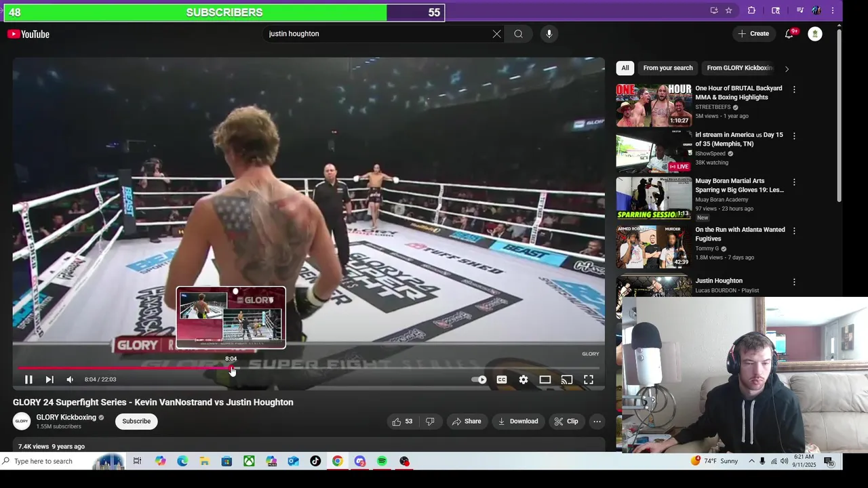This screenshot has height=488, width=868.
Task: Open system volume control
Action: (785, 462)
